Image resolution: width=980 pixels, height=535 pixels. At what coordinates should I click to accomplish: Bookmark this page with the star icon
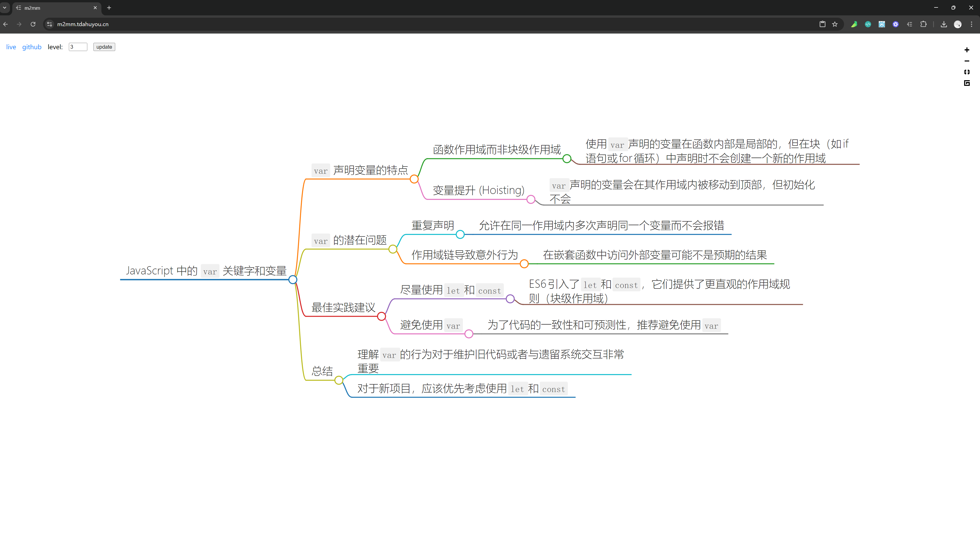(835, 24)
